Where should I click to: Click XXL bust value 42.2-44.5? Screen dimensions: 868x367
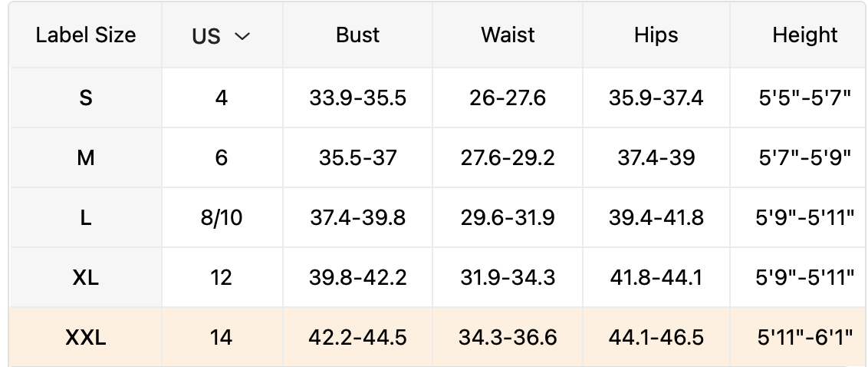[x=357, y=337]
